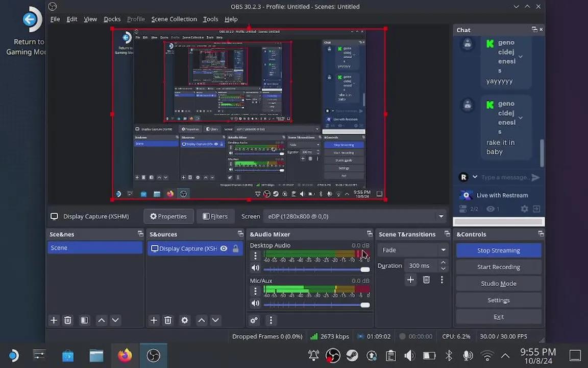Move source down in Sources list
Image resolution: width=588 pixels, height=368 pixels.
pyautogui.click(x=215, y=320)
